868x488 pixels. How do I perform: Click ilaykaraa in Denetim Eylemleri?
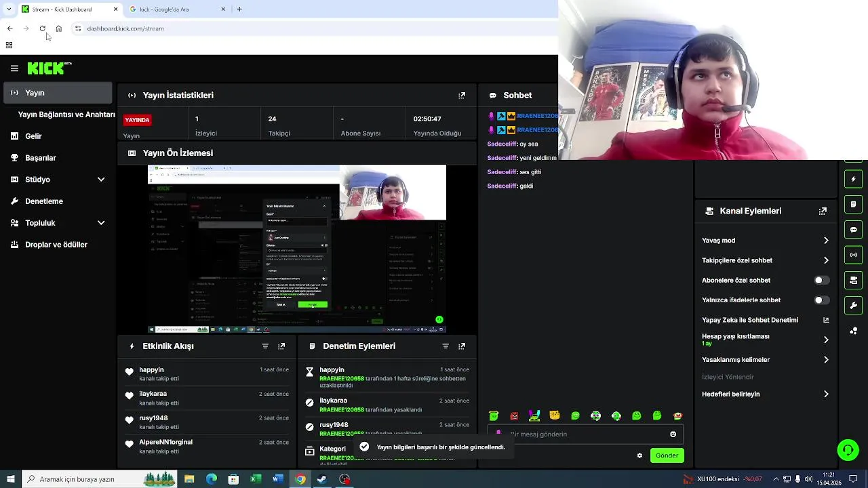click(x=333, y=401)
